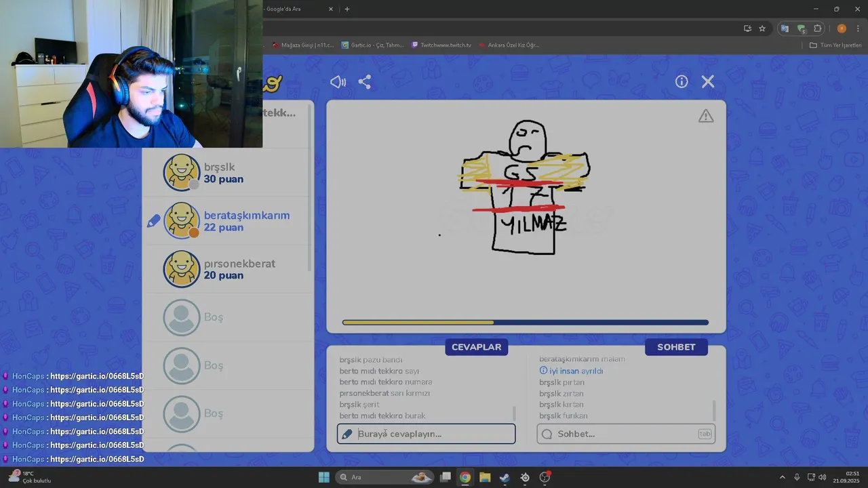Open the Mağaza Girişi n11 bookmark

(x=303, y=45)
